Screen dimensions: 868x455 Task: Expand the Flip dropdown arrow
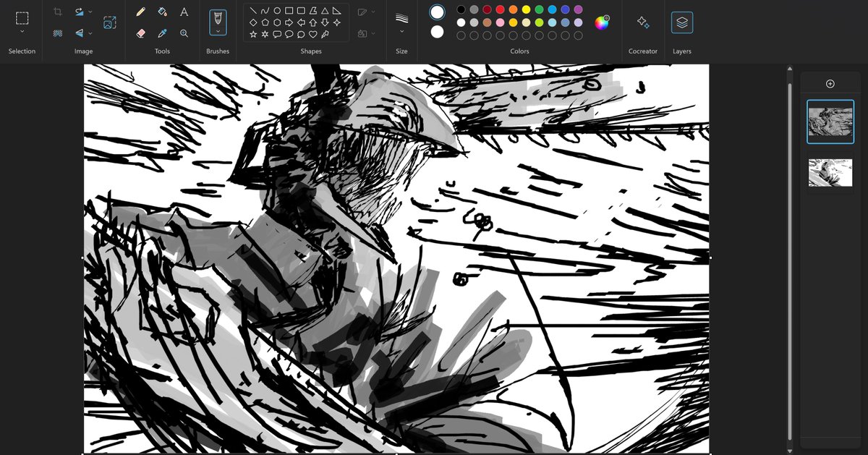[90, 33]
